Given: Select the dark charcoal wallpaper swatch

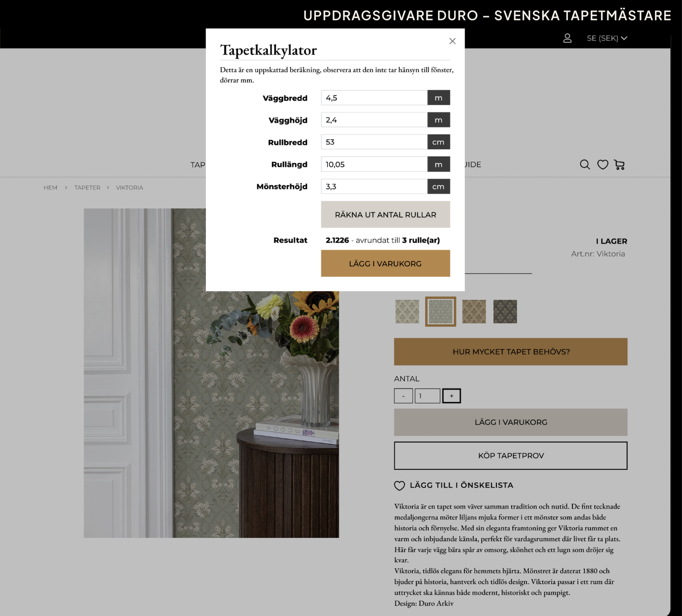Looking at the screenshot, I should [x=505, y=311].
